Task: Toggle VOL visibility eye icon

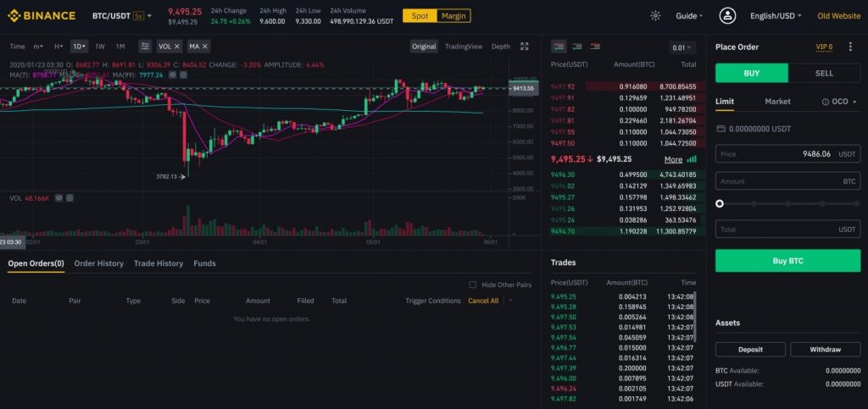Action: pyautogui.click(x=58, y=197)
